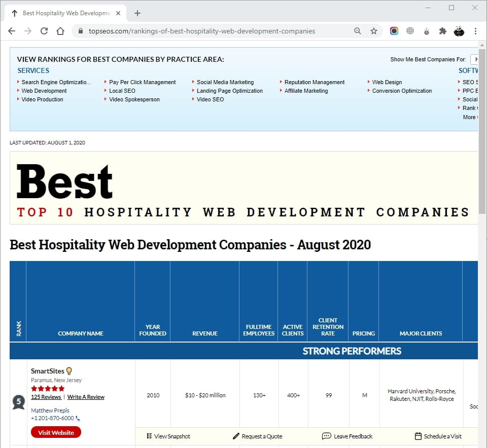Image resolution: width=487 pixels, height=448 pixels.
Task: Open Video Spokesperson rankings link
Action: [x=134, y=100]
